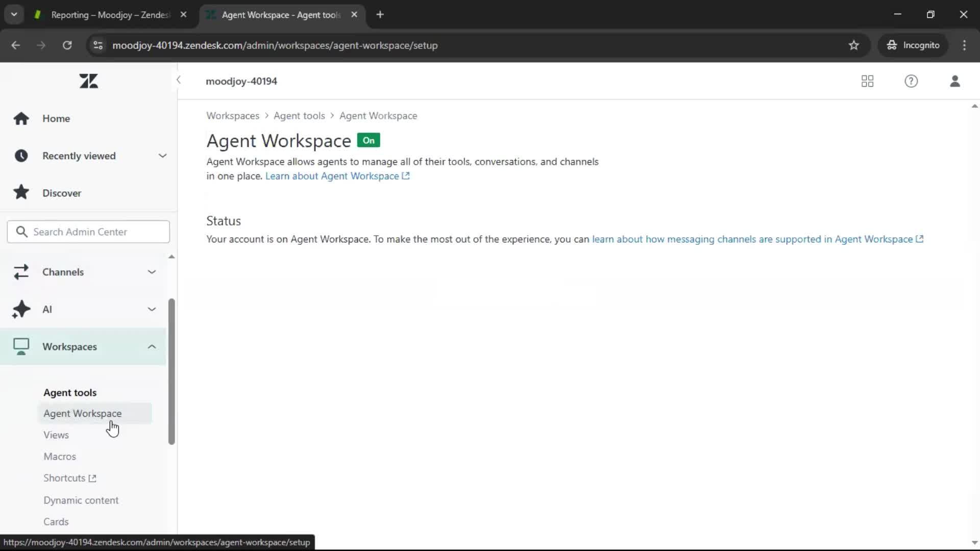Image resolution: width=980 pixels, height=551 pixels.
Task: Open the Zendesk products grid icon
Action: click(867, 81)
